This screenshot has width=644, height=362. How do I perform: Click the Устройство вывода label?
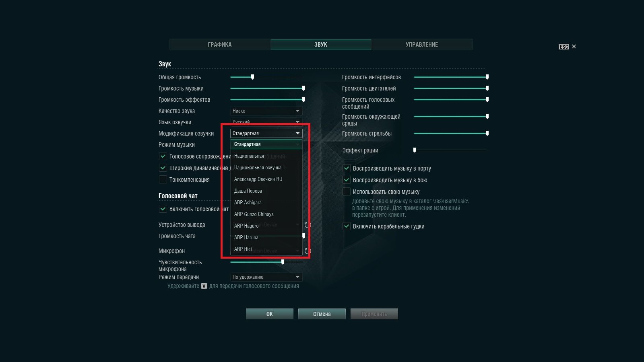182,225
